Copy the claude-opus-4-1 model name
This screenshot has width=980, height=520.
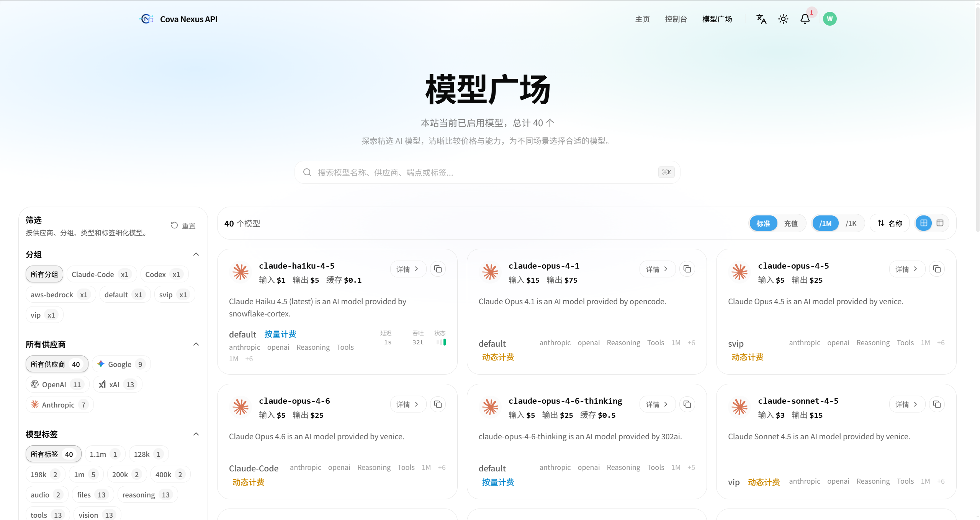(687, 269)
